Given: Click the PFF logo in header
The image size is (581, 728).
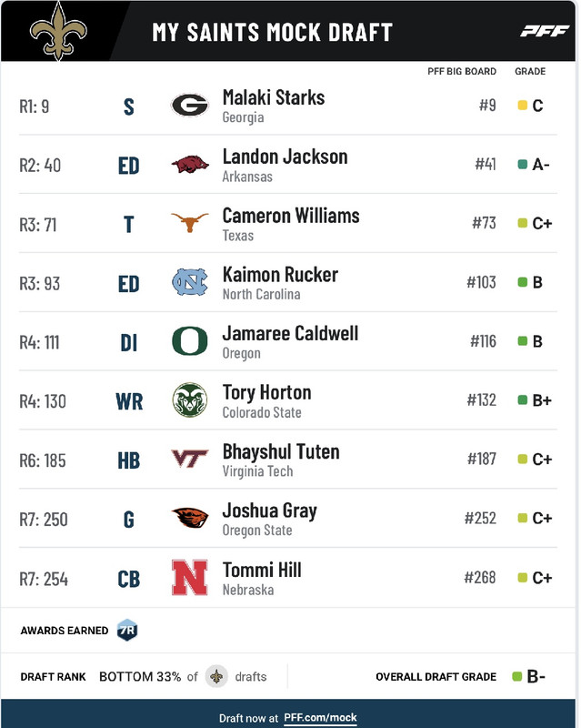Looking at the screenshot, I should point(545,31).
